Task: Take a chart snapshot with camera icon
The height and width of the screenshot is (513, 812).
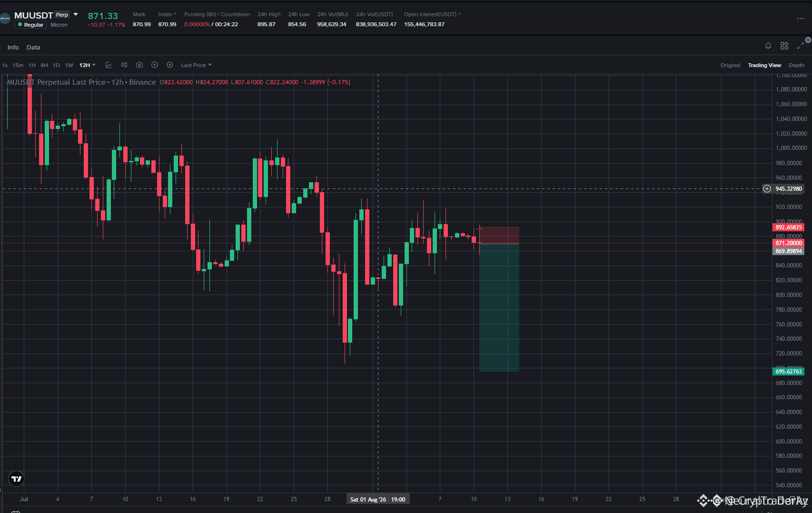Action: point(139,65)
